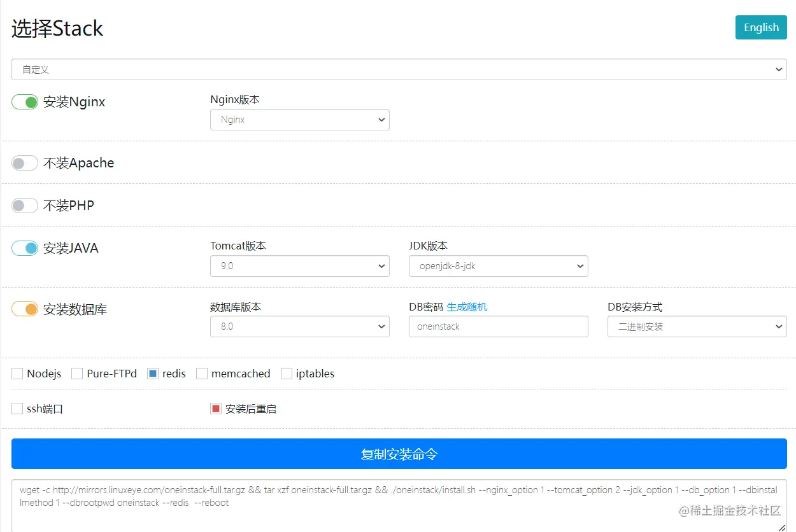Toggle the 安装JAVA switch
The height and width of the screenshot is (532, 796).
click(x=25, y=248)
